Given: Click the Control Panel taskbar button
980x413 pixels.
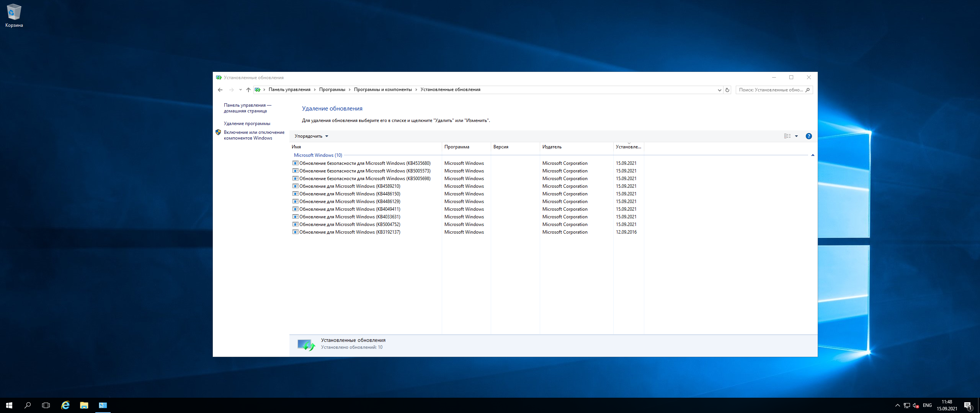Looking at the screenshot, I should click(x=103, y=405).
